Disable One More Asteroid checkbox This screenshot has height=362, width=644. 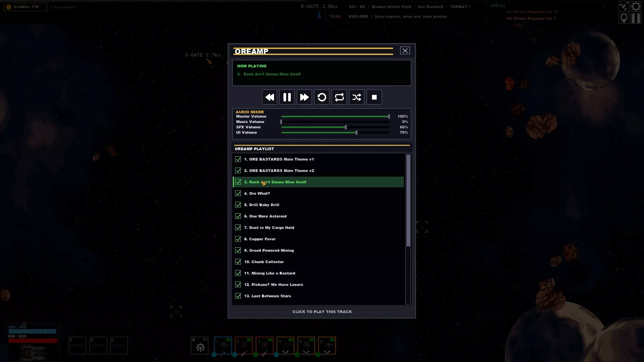[238, 216]
